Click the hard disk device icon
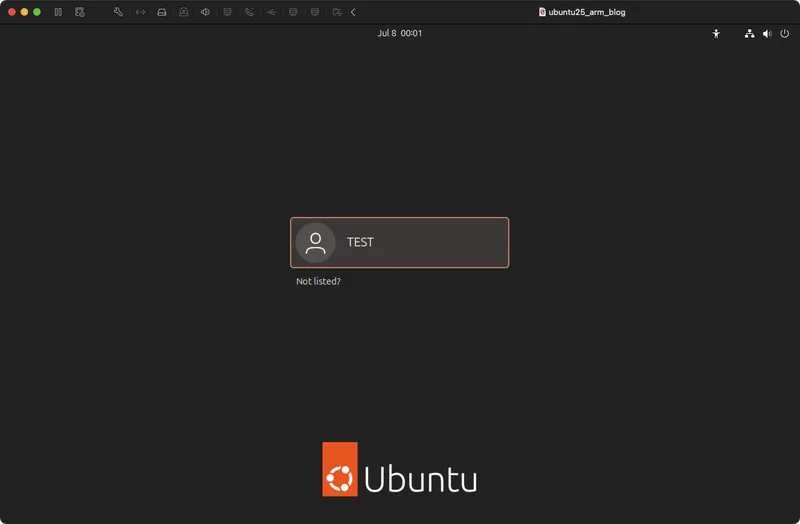The image size is (800, 524). [x=162, y=12]
